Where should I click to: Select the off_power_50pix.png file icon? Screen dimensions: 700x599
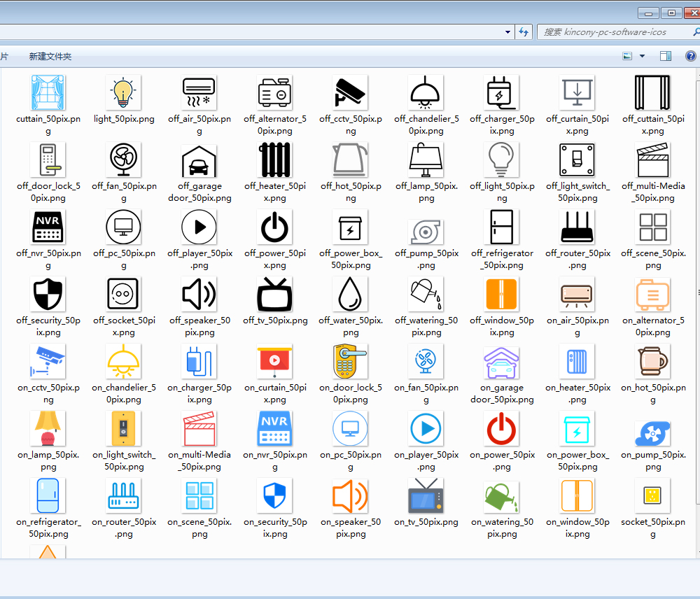pos(275,227)
